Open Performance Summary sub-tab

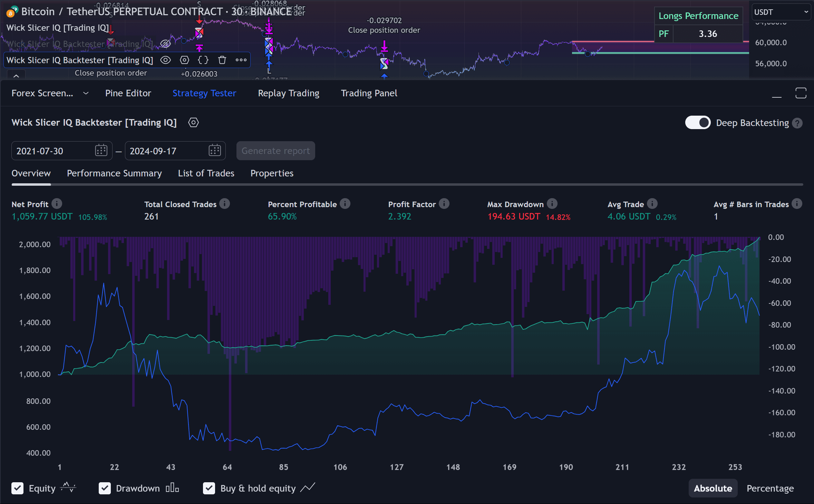click(114, 173)
